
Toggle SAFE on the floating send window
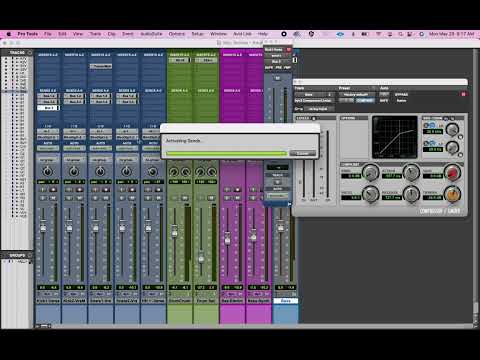[x=269, y=68]
